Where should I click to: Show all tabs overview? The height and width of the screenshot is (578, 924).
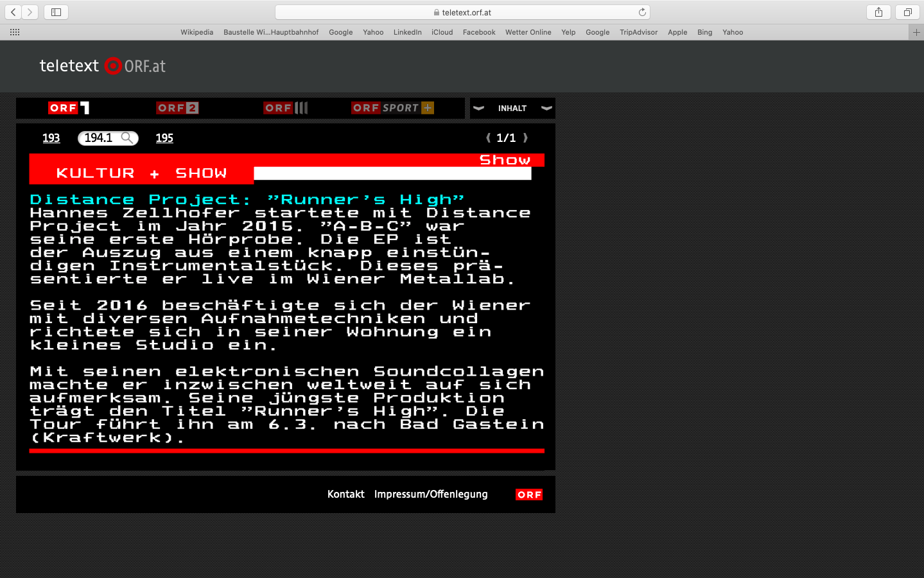tap(907, 12)
